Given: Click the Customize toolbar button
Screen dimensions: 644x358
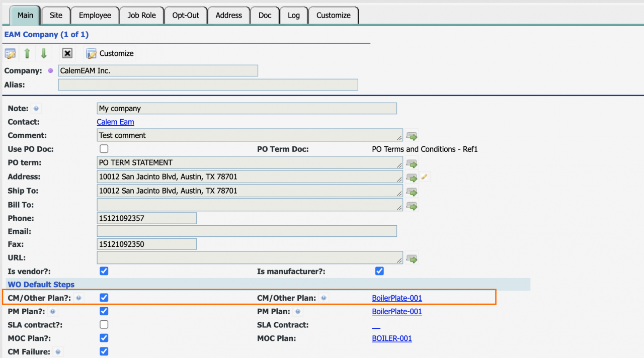Looking at the screenshot, I should point(110,53).
